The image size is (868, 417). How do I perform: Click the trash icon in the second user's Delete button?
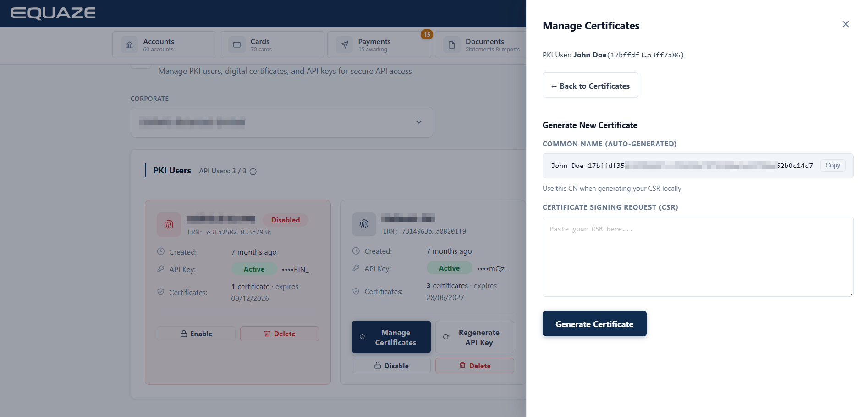point(462,366)
